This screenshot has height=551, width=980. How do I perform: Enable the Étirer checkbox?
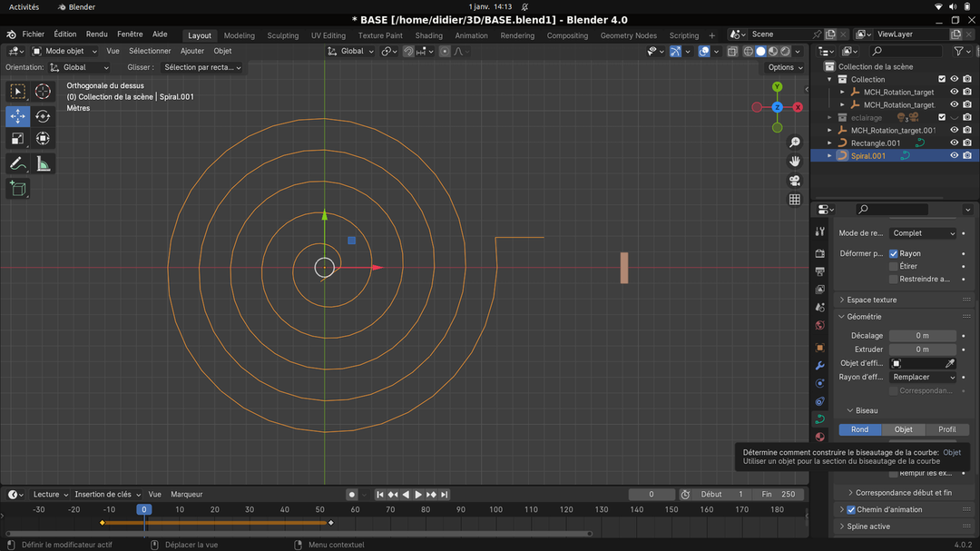point(894,267)
